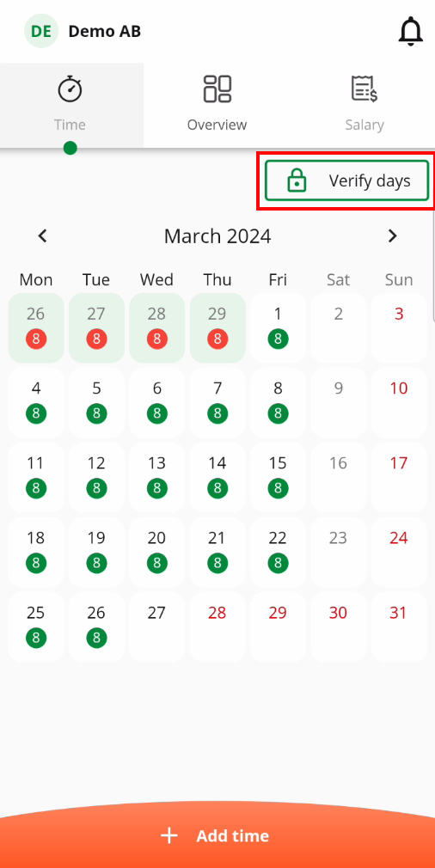Switch to the Salary tab
The height and width of the screenshot is (868, 435).
[x=365, y=105]
